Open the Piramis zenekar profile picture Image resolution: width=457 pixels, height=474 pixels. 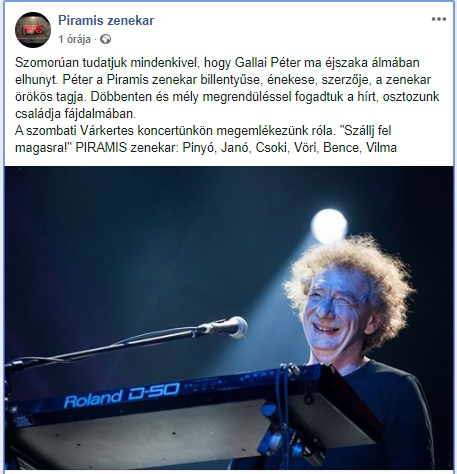(x=33, y=30)
